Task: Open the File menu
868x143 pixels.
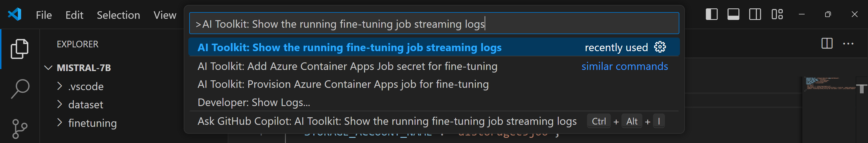Action: 44,15
